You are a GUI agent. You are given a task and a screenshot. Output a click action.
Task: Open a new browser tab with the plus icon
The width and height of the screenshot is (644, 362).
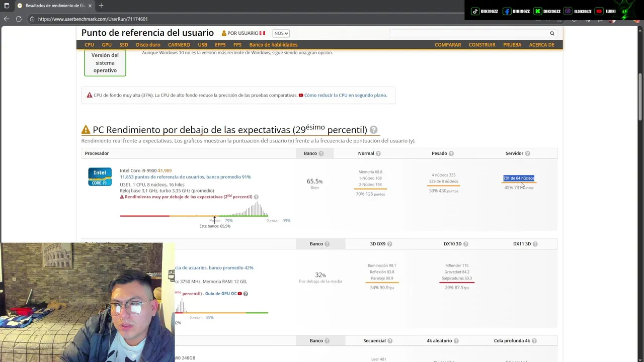[101, 6]
